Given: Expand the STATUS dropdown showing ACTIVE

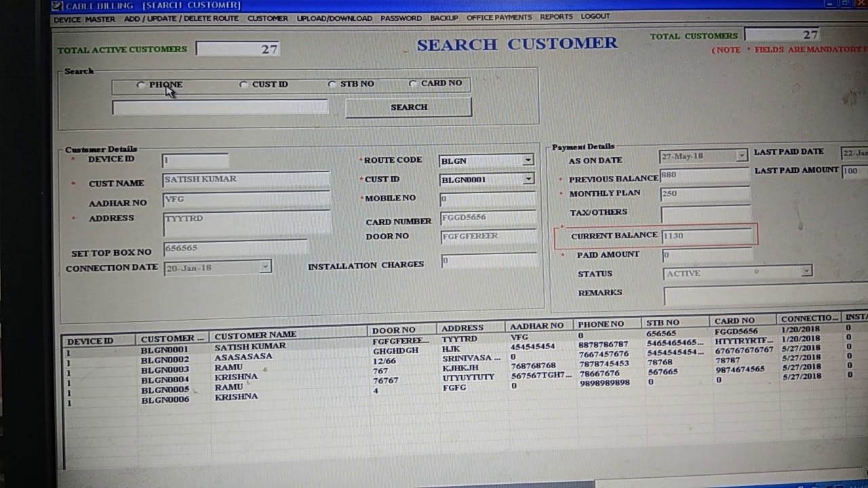Looking at the screenshot, I should [806, 271].
